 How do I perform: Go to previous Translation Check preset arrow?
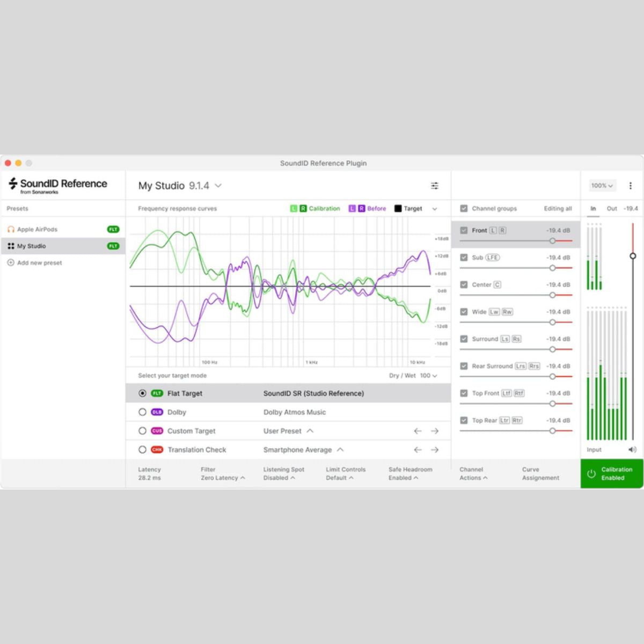(x=418, y=450)
